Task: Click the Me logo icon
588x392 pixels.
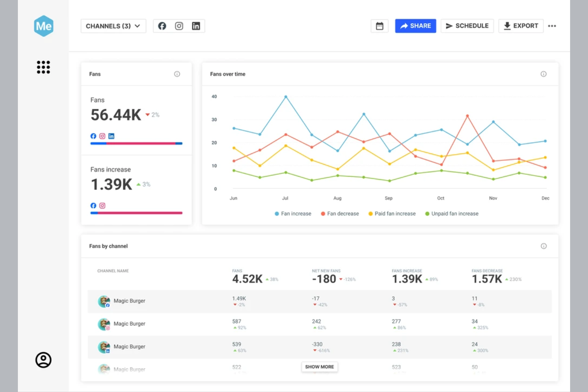Action: (x=44, y=26)
